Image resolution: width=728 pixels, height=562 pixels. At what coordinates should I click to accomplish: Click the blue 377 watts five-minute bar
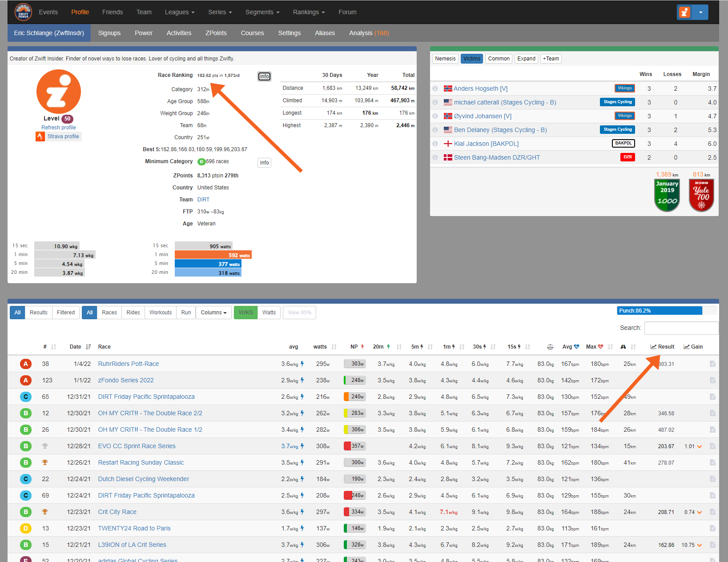coord(208,264)
